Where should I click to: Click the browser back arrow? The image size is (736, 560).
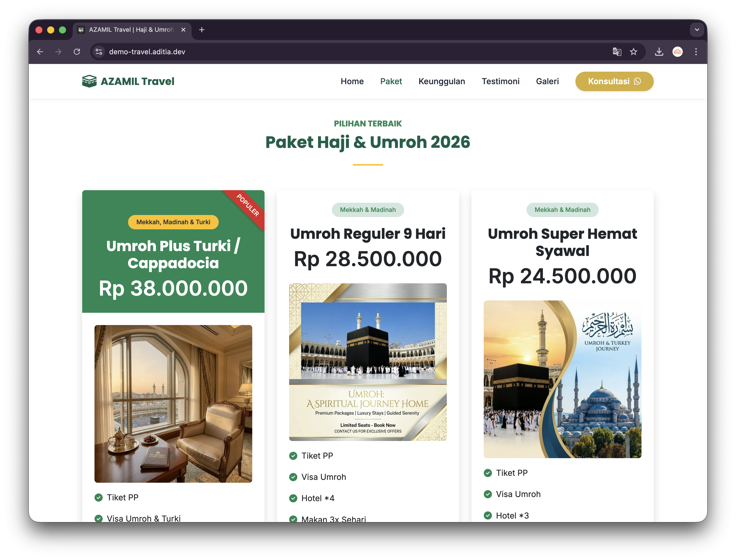[x=40, y=52]
